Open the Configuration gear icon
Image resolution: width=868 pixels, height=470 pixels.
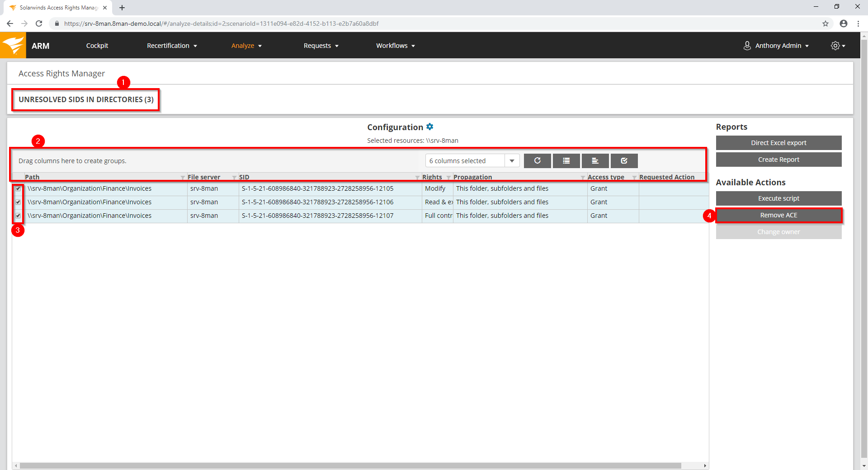pyautogui.click(x=430, y=127)
